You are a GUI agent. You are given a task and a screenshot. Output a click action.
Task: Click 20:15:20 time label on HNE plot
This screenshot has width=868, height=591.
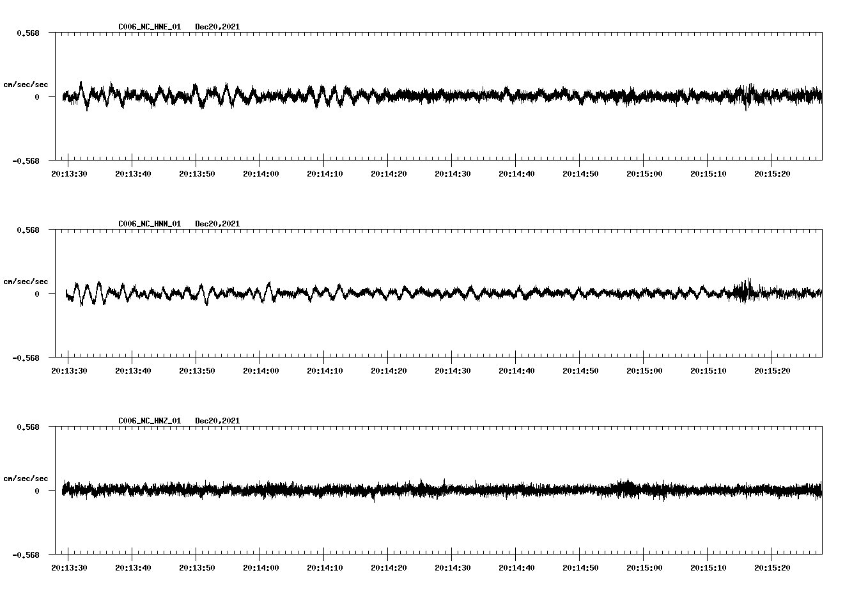(x=772, y=174)
